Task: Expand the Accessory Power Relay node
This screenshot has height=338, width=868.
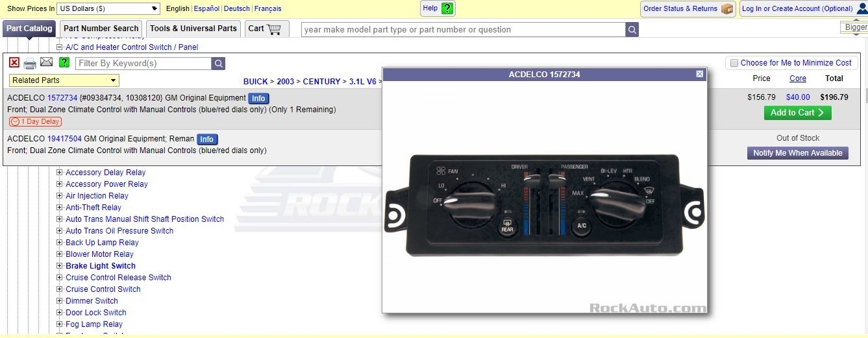Action: (60, 184)
